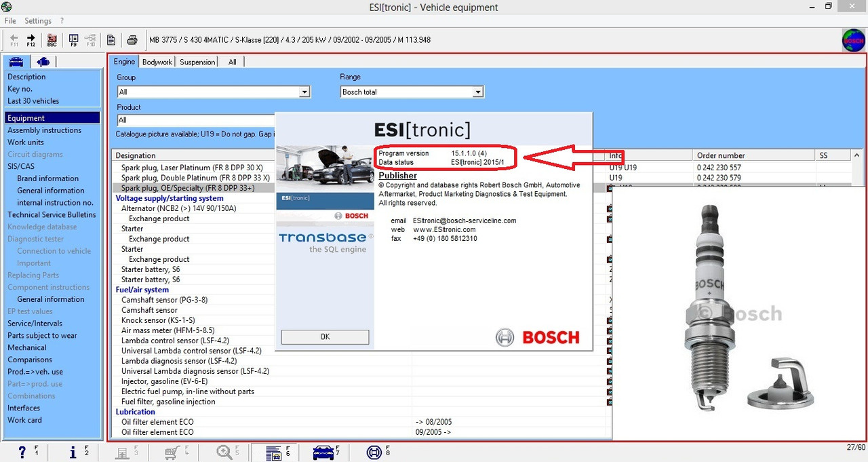Viewport: 868px width, 462px height.
Task: Select Description in the sidebar
Action: pos(26,77)
